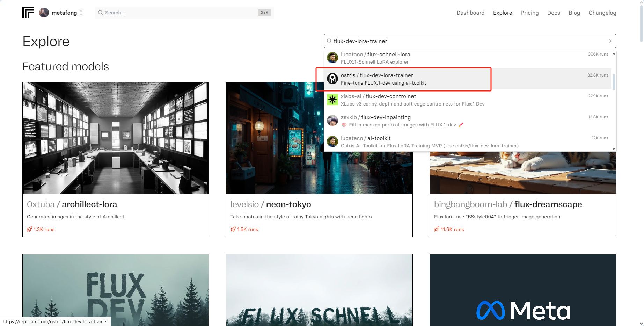Open the archillect-lora thumbnail image

point(116,138)
